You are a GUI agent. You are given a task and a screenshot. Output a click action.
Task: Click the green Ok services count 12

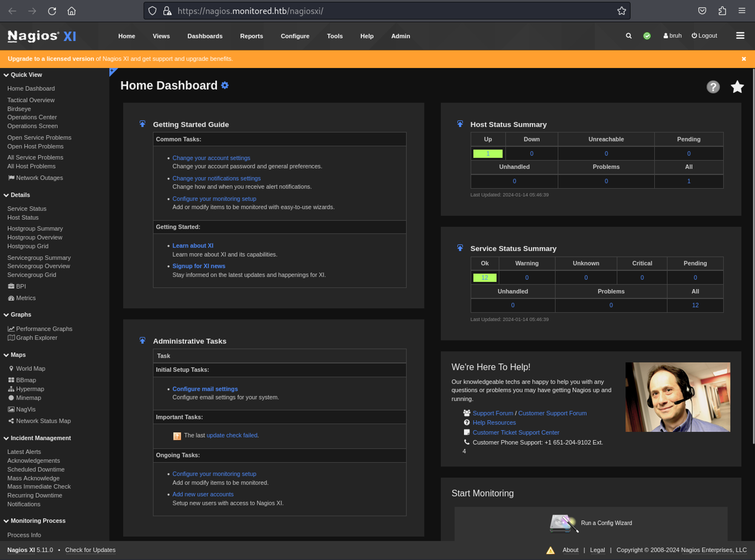click(484, 278)
